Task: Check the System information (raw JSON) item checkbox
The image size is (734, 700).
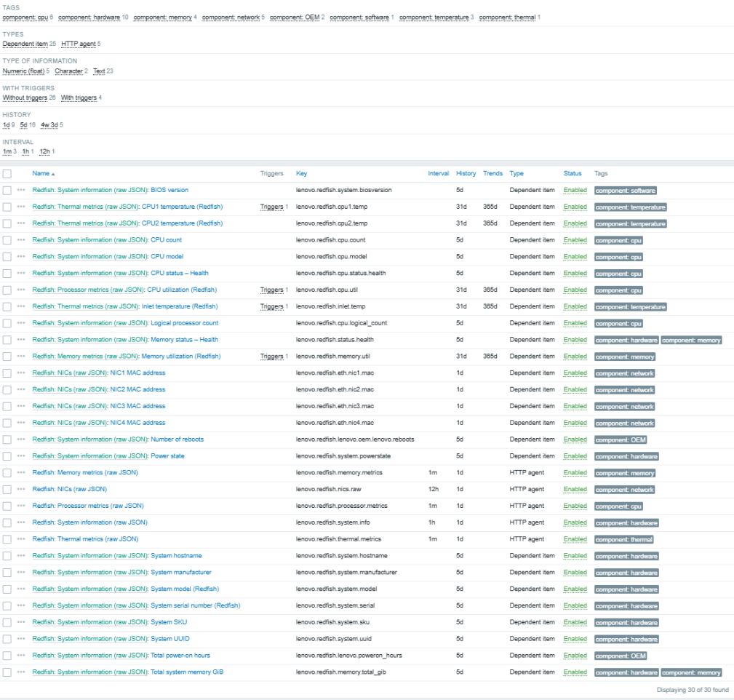Action: 7,523
